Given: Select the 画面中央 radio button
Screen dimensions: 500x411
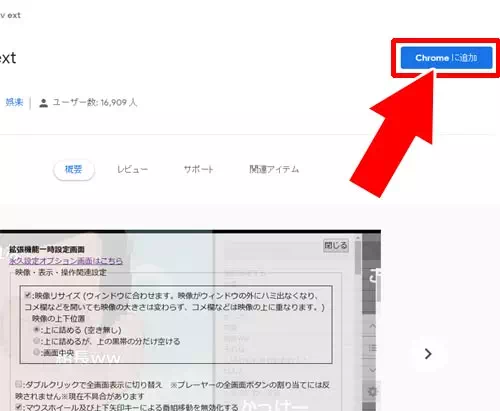Looking at the screenshot, I should pyautogui.click(x=36, y=352).
